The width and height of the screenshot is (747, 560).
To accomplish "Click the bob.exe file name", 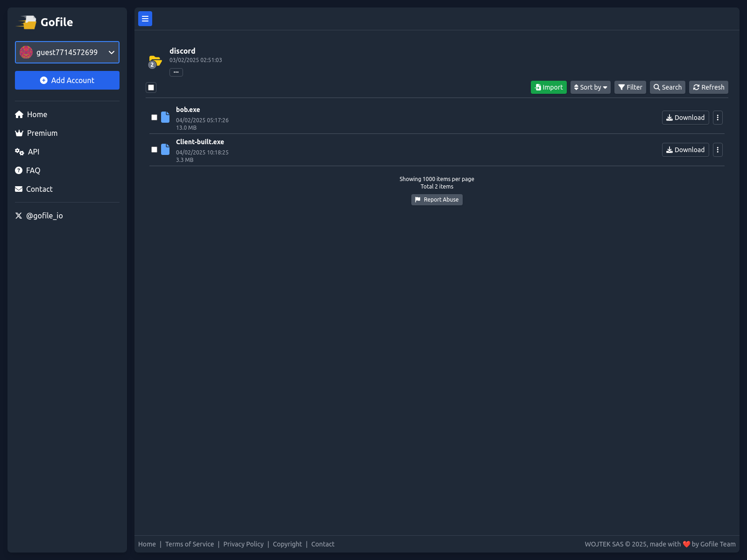I will [x=188, y=110].
